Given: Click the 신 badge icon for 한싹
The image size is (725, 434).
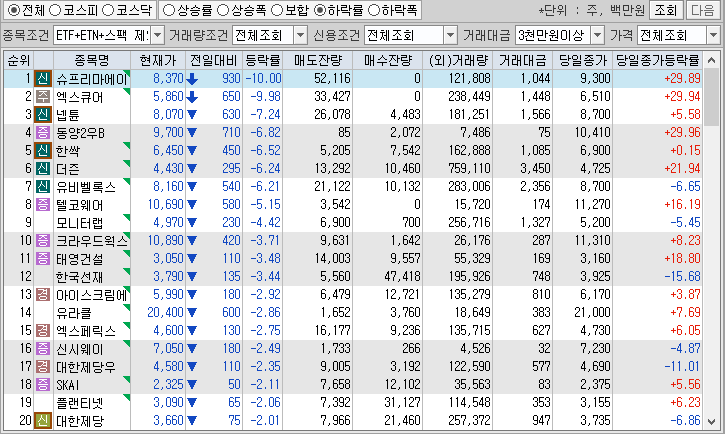Looking at the screenshot, I should pyautogui.click(x=43, y=151).
